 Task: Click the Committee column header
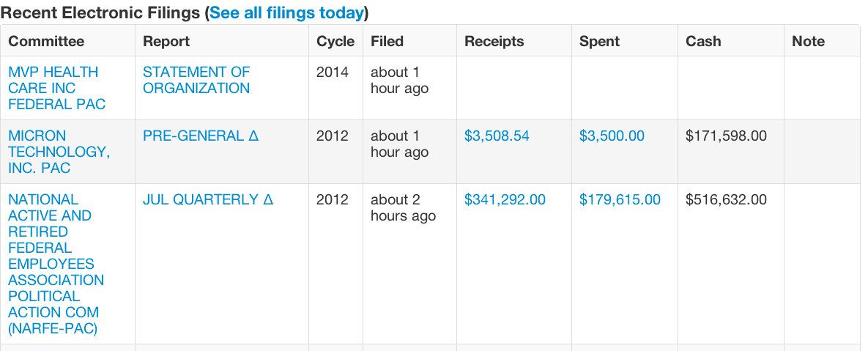click(x=46, y=41)
